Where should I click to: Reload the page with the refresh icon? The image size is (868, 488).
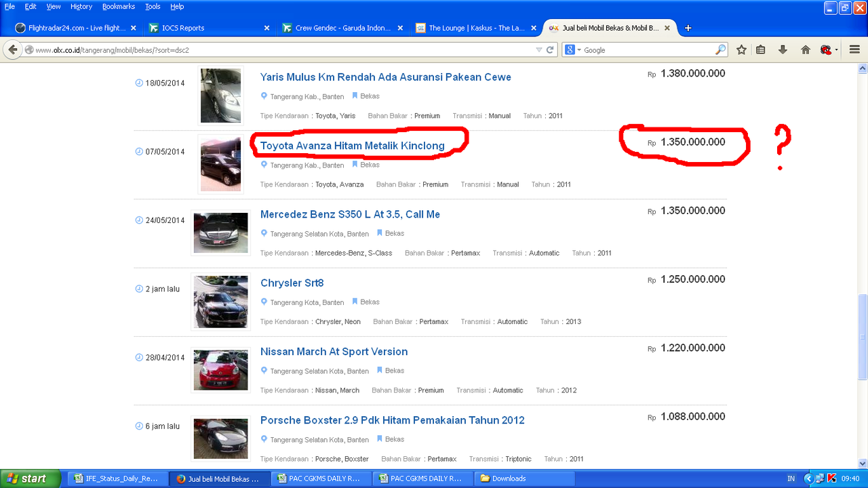pyautogui.click(x=550, y=49)
